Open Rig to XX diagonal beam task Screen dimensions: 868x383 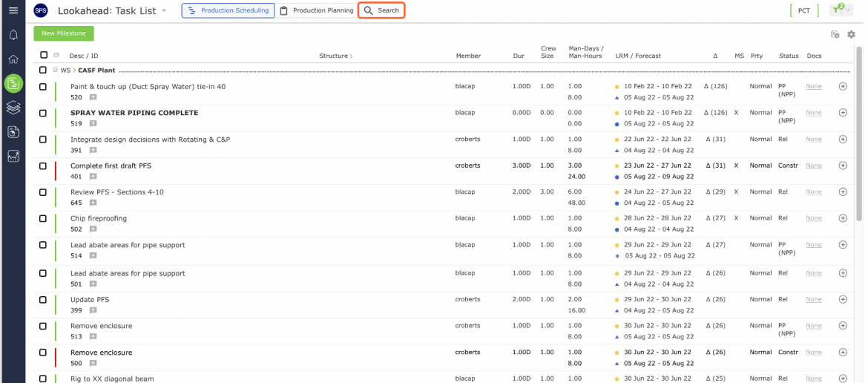pos(112,379)
